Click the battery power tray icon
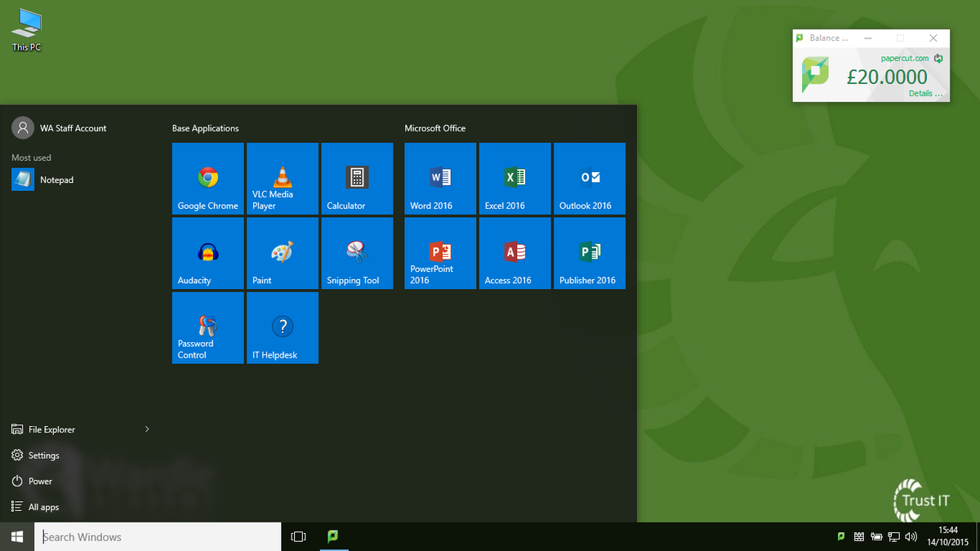Viewport: 980px width, 551px height. click(x=877, y=536)
